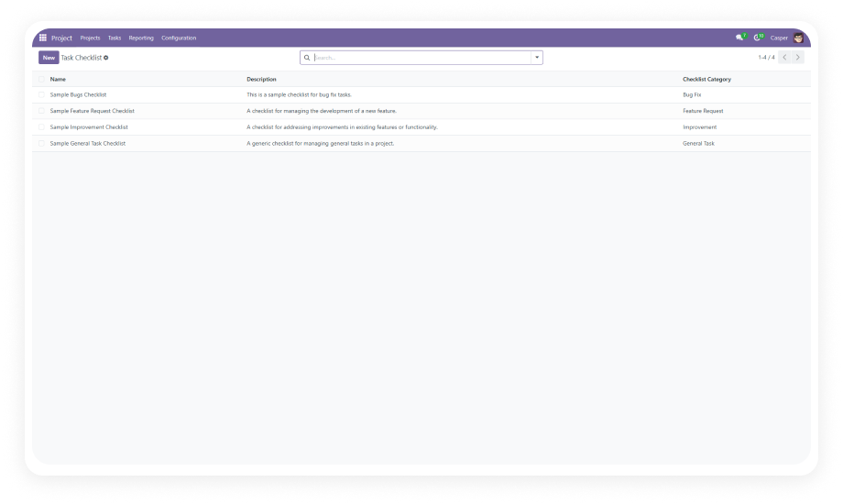Click the Bug Fix category cell
843x504 pixels.
tap(692, 94)
